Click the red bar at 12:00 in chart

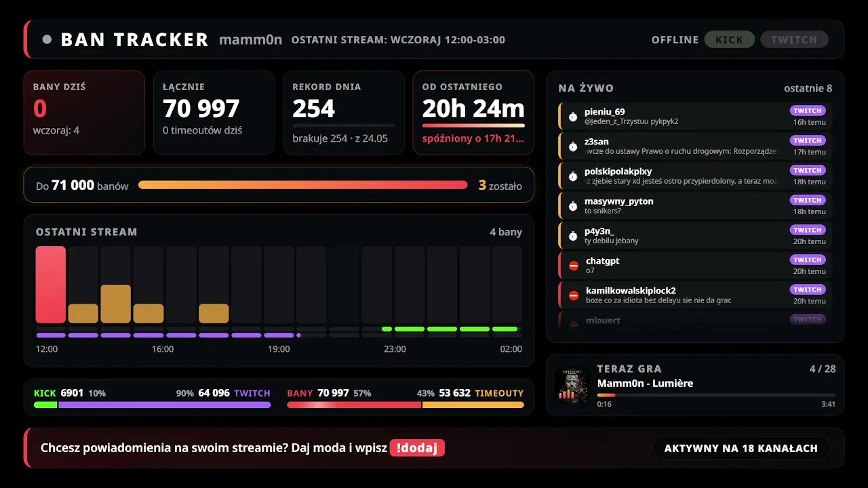click(51, 285)
